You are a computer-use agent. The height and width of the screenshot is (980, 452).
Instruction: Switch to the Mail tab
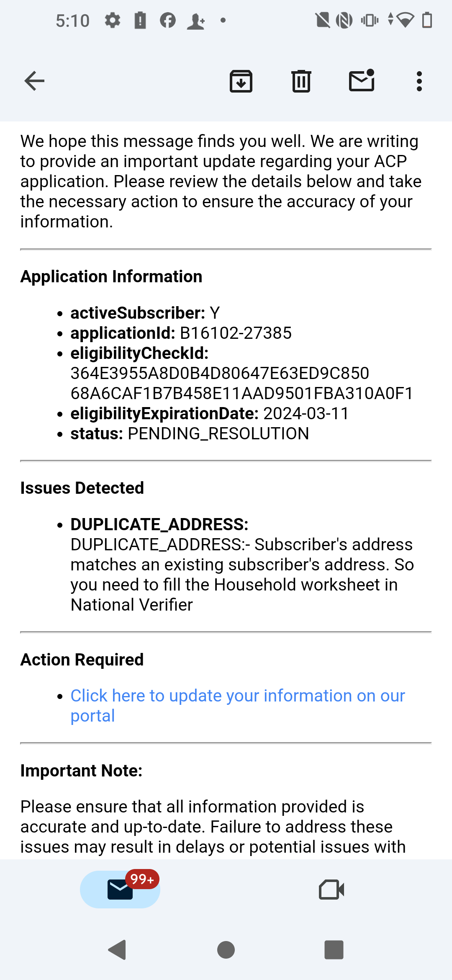pyautogui.click(x=120, y=889)
